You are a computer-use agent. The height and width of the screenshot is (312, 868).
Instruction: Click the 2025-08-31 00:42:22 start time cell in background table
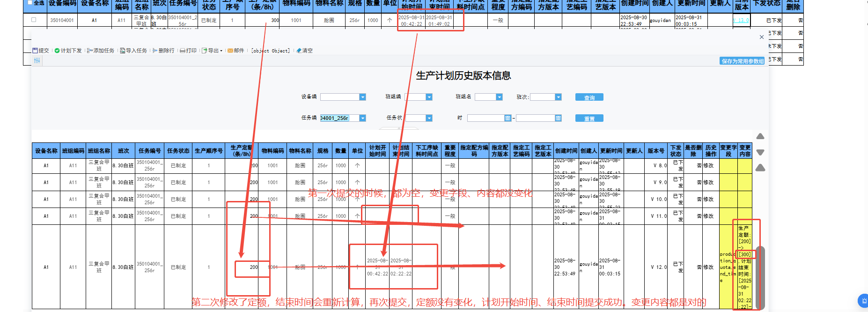(x=412, y=21)
